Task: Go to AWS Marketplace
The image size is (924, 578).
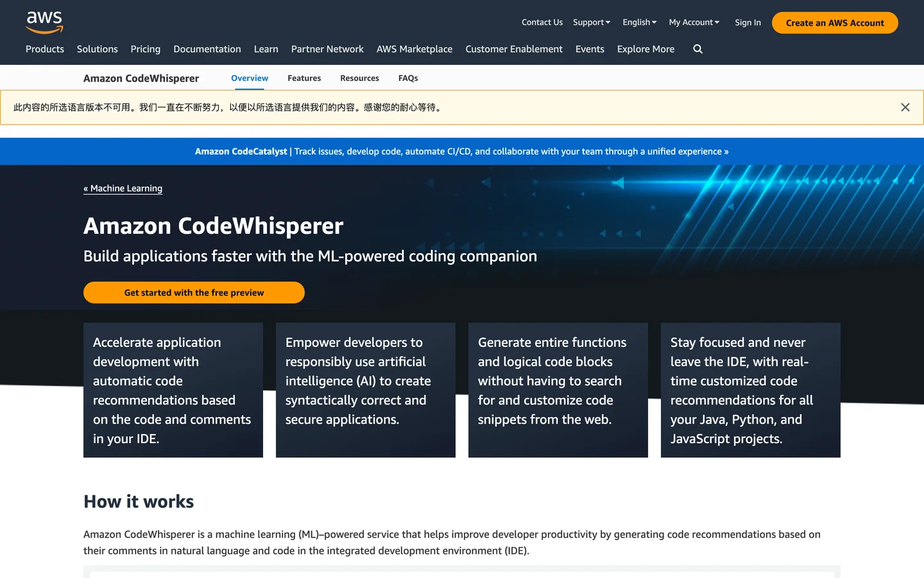Action: pos(415,49)
